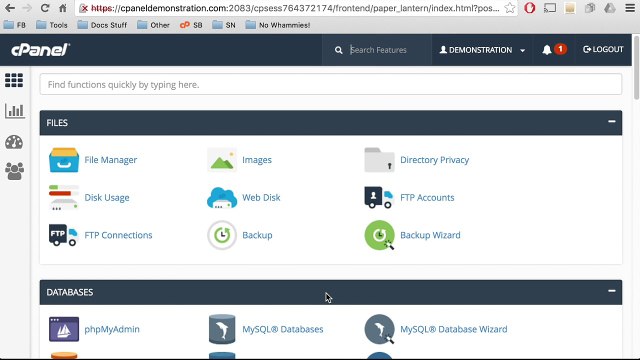Screen dimensions: 640x360
Task: Open the DEMONSTRATION user dropdown
Action: 482,50
